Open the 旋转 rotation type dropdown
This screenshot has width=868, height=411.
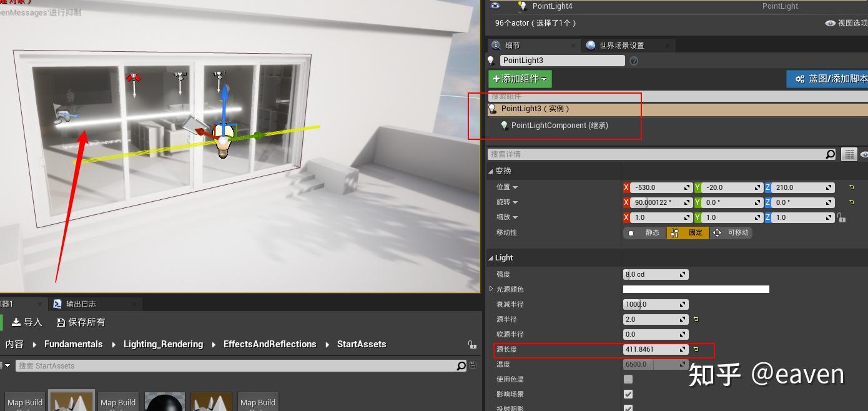tap(507, 202)
